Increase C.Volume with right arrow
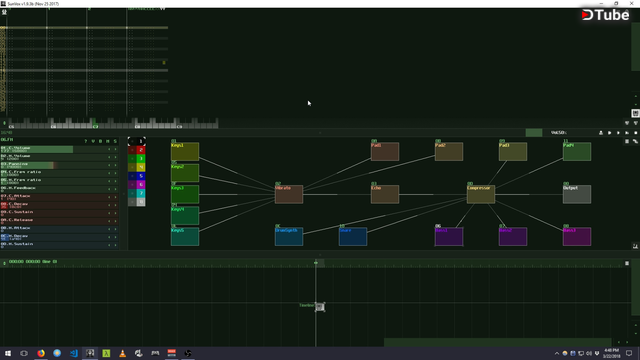Screen dimensions: 640x360 point(115,149)
